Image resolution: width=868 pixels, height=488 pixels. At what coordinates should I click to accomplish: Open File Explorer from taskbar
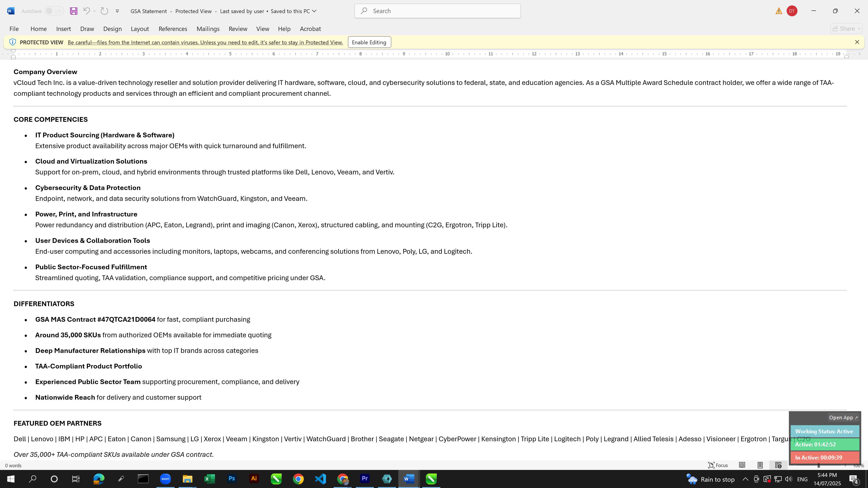(x=187, y=479)
